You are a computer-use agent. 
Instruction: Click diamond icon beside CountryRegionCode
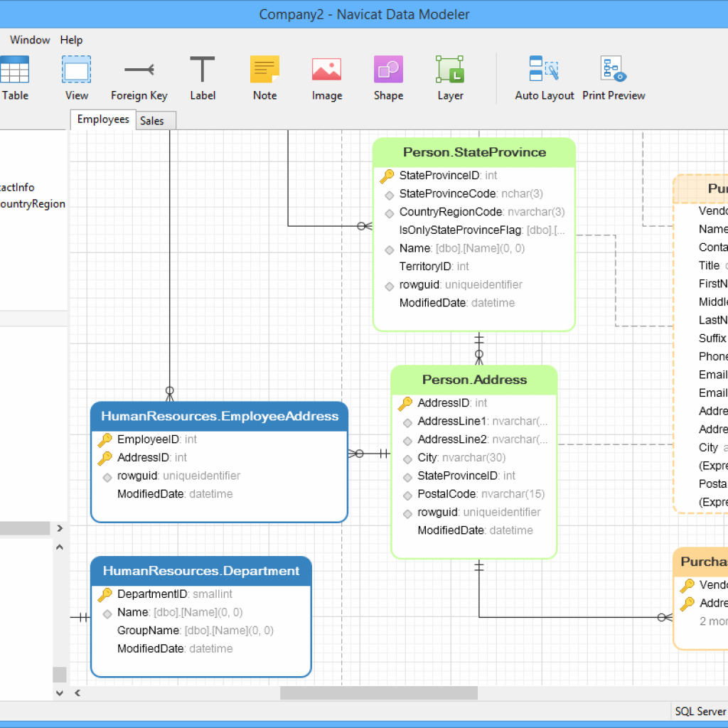[x=389, y=213]
